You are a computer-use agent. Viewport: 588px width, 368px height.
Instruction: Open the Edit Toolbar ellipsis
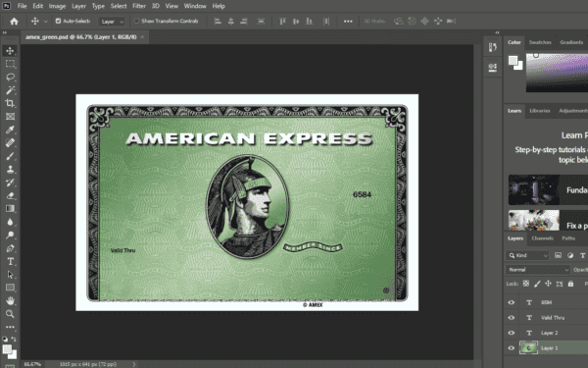[10, 327]
